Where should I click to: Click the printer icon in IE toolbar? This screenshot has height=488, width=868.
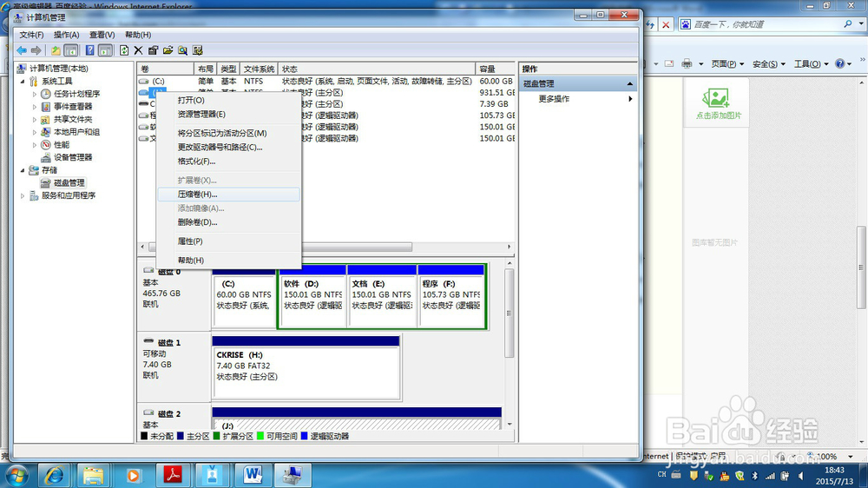(x=687, y=63)
